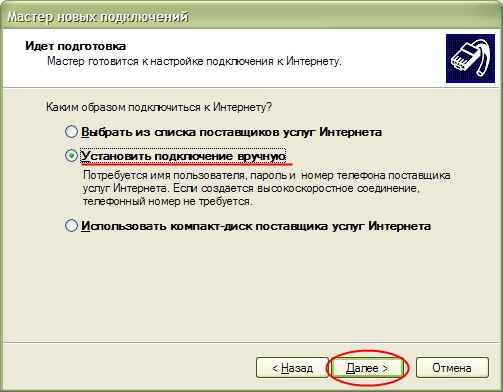Click the 'Мастер новых подключений' title bar

(x=251, y=16)
